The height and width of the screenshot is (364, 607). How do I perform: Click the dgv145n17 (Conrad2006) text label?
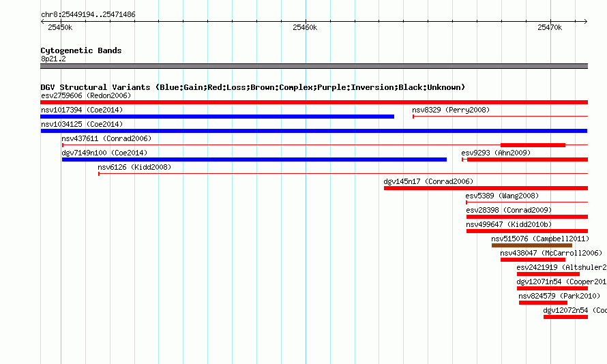[x=428, y=181]
